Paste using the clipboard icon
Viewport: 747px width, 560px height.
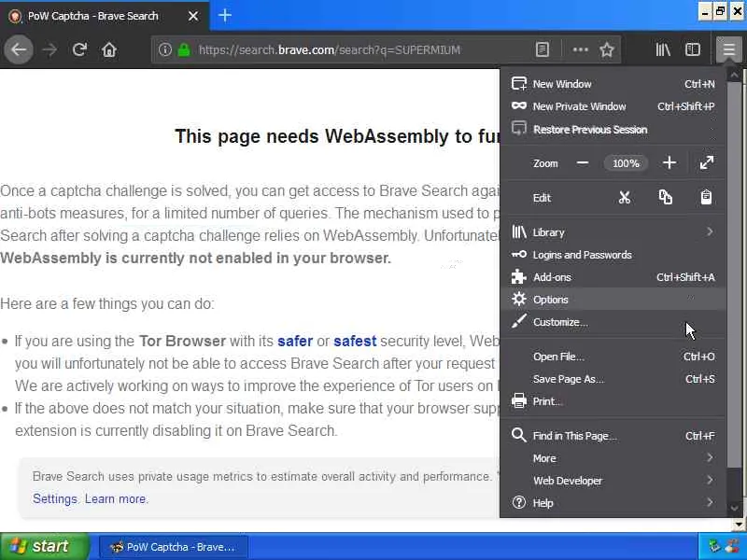click(706, 197)
